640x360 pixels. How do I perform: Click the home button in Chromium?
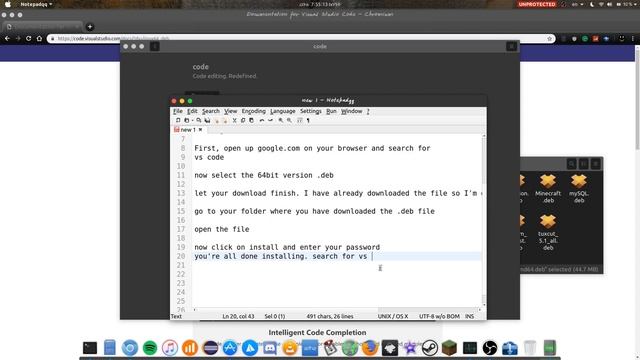click(x=39, y=38)
